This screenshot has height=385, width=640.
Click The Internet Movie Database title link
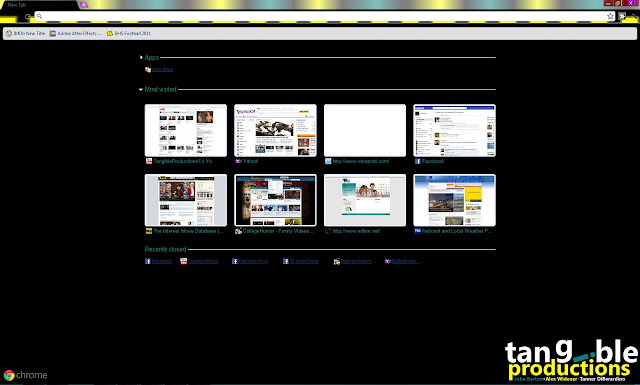coord(189,231)
